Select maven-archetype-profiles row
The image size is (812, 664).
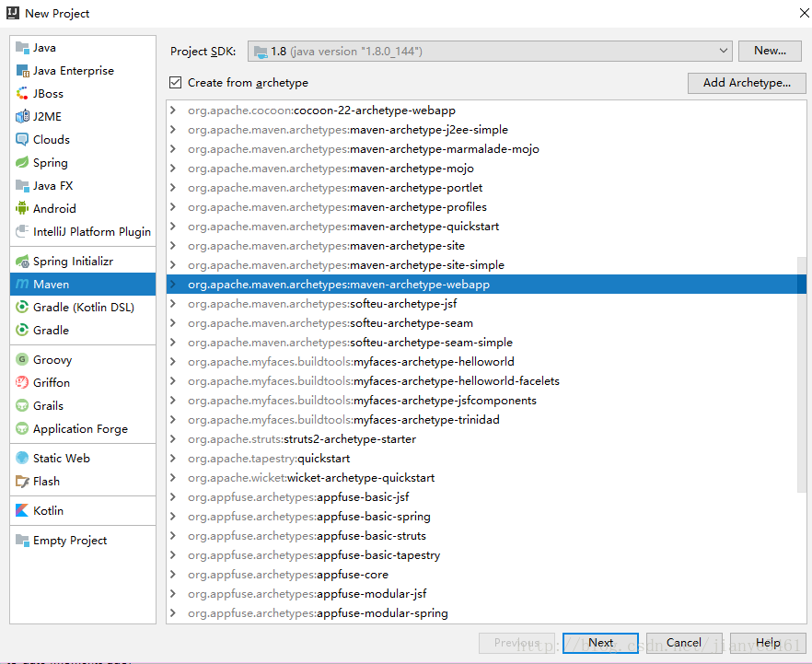pos(486,207)
